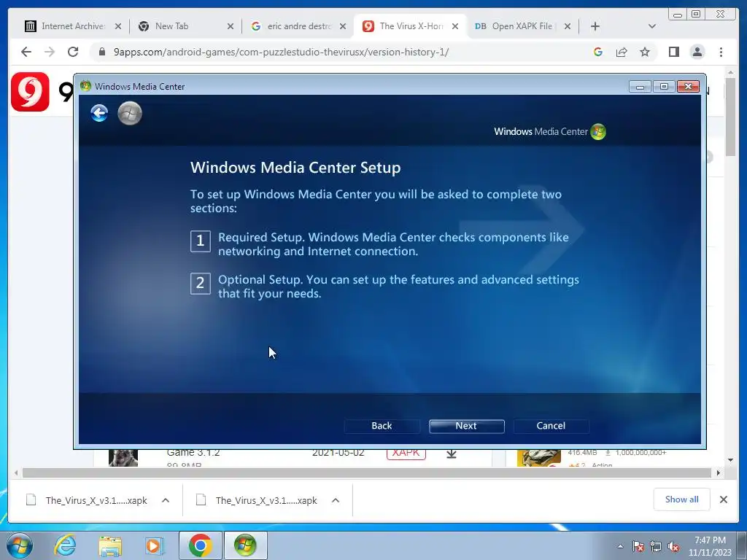Click the padlock site info icon
The image size is (747, 560).
102,52
